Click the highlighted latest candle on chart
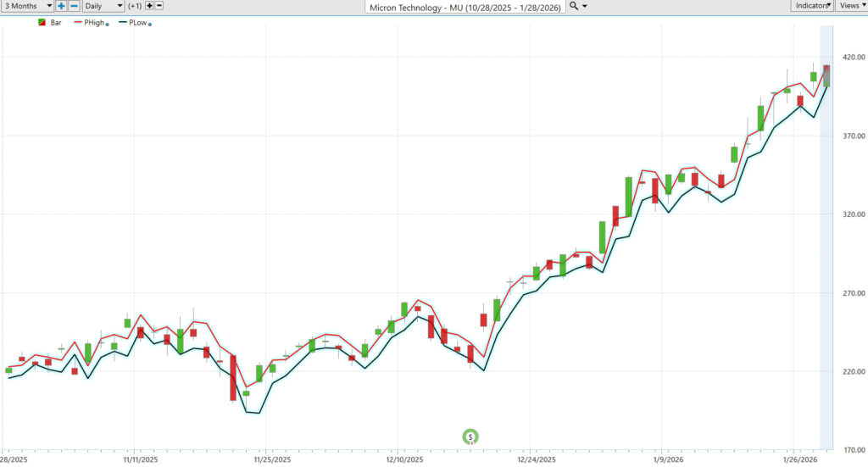 tap(826, 75)
